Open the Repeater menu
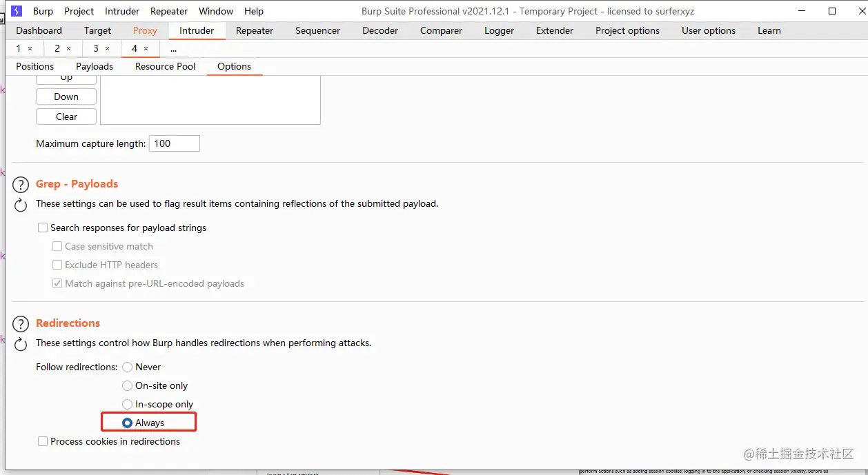The width and height of the screenshot is (868, 475). [169, 11]
